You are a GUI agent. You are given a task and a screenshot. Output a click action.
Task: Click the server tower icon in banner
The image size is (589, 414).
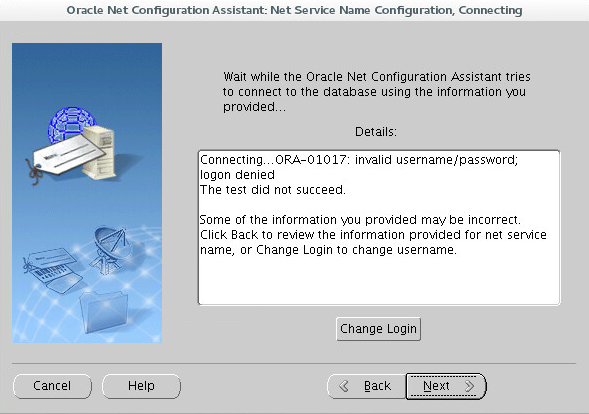pos(98,152)
